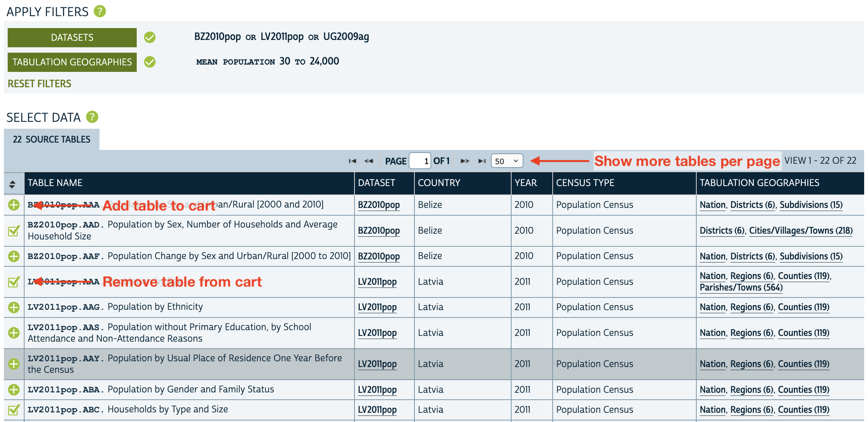The image size is (868, 422).
Task: Open BZ2010pop dataset link in AAD row
Action: (x=379, y=231)
